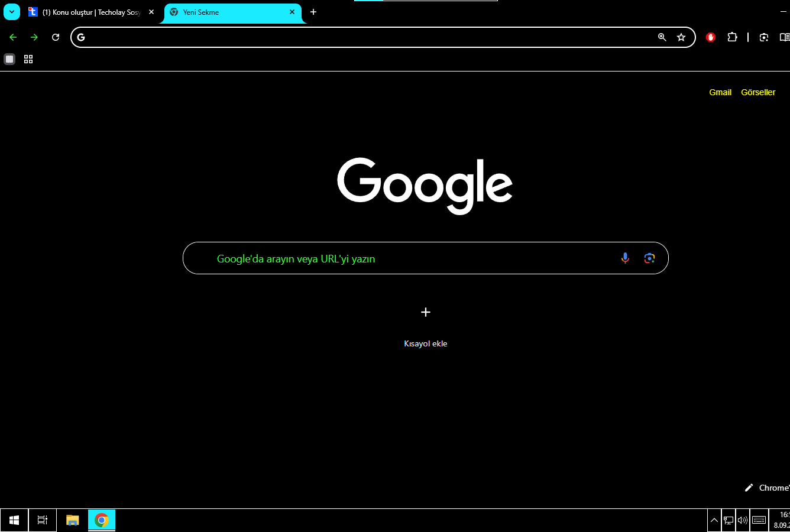Screen dimensions: 790x532
Task: Open the Customize Chrome pencil button
Action: [767, 488]
